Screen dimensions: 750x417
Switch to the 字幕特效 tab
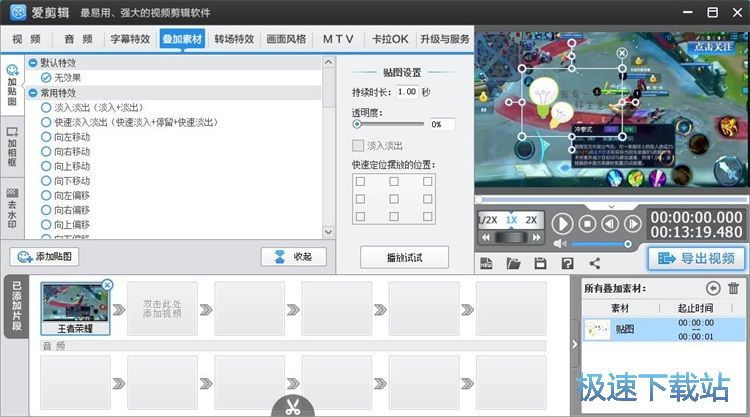pyautogui.click(x=130, y=39)
